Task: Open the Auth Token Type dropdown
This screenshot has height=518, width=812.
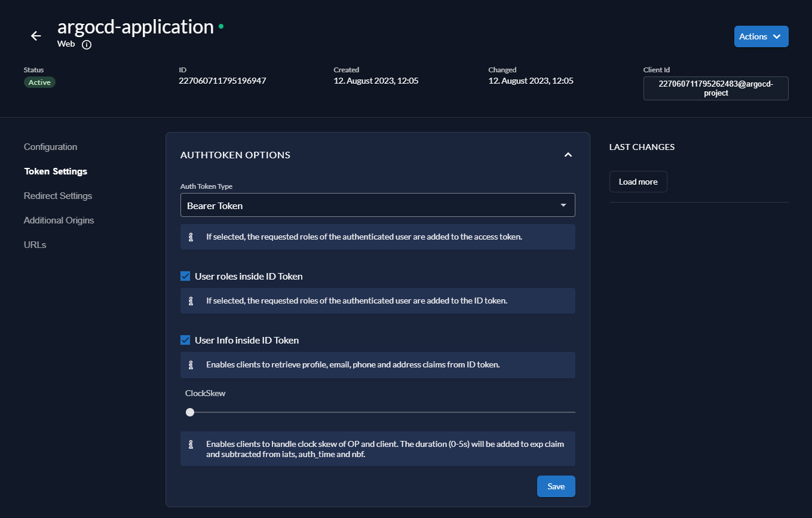Action: pyautogui.click(x=378, y=205)
